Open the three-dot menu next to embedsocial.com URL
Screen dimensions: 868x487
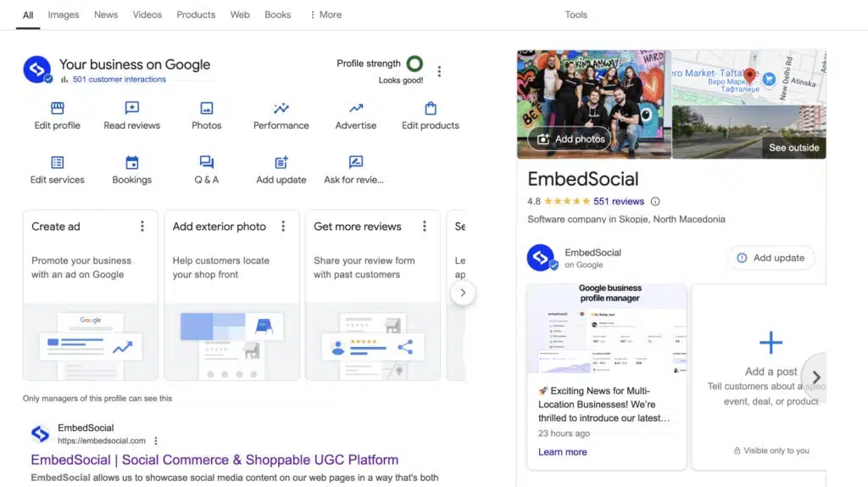156,441
